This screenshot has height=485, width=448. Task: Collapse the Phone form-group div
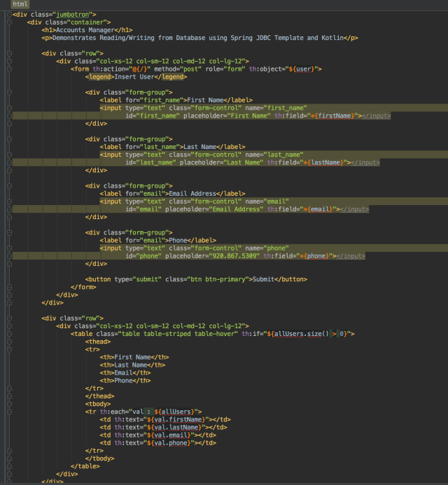pos(8,232)
